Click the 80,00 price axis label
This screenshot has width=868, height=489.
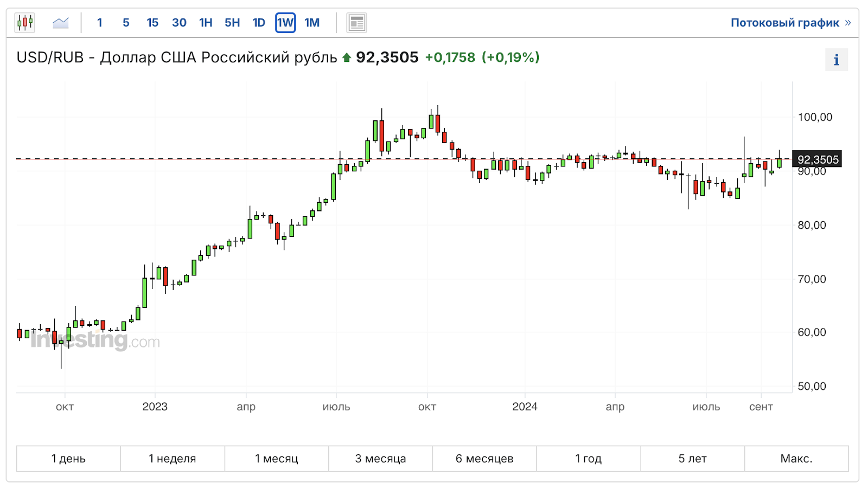812,225
